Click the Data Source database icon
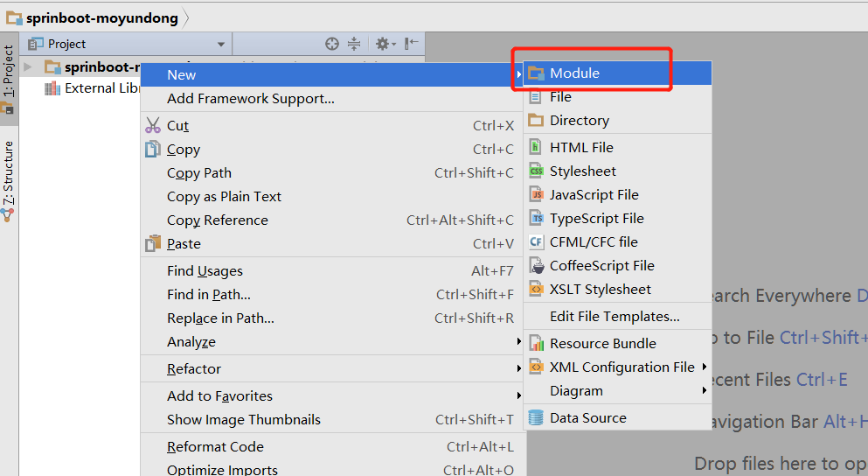 (536, 418)
